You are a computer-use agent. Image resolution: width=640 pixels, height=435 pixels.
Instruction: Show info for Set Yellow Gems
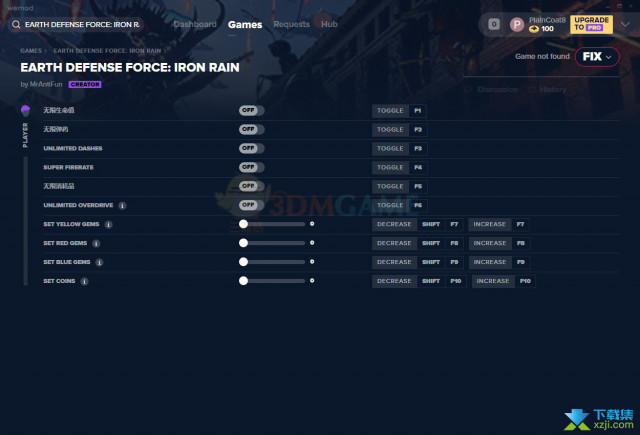[x=108, y=224]
